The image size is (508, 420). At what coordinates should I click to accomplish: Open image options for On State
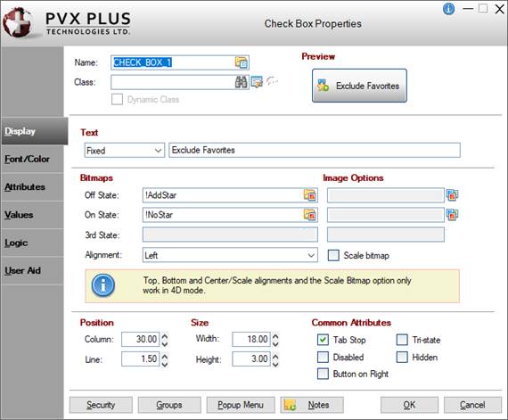pos(452,215)
